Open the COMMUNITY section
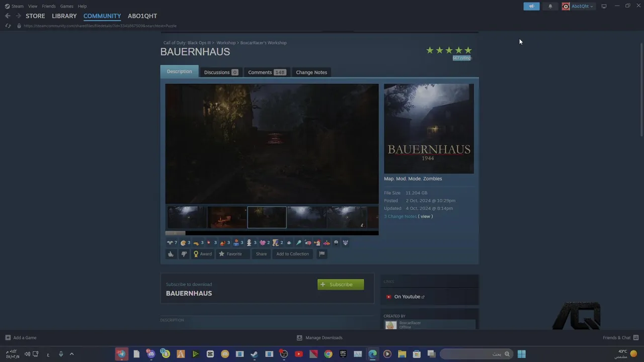The height and width of the screenshot is (362, 644). 102,16
